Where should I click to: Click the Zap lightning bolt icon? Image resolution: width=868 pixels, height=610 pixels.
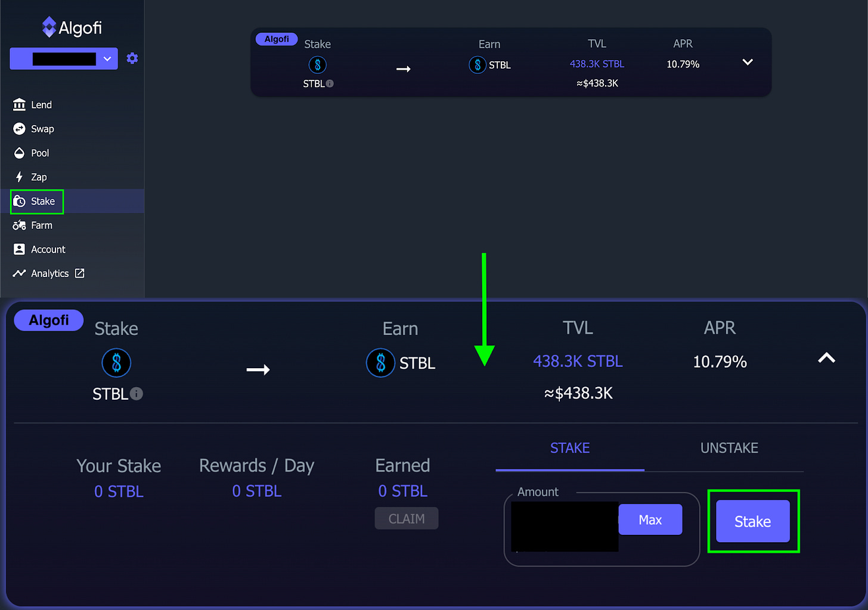[19, 177]
